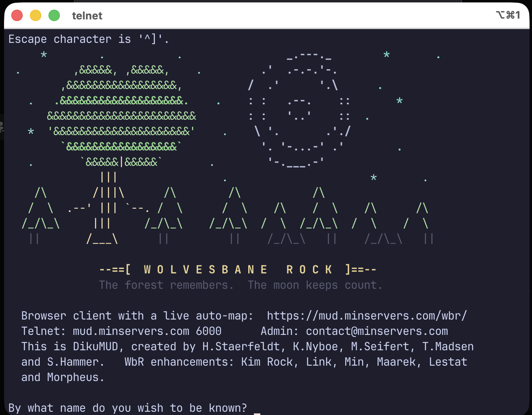
Task: Click the 'and S.Hammer.' text
Action: click(63, 362)
